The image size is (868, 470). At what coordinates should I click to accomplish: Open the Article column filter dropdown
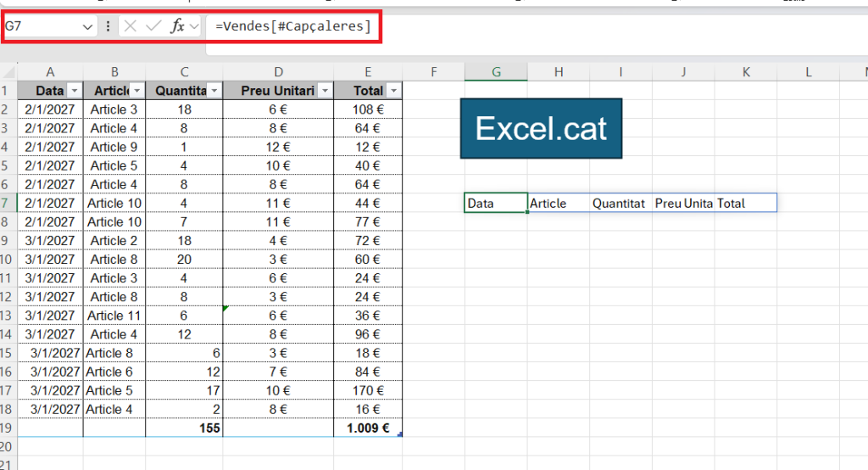pyautogui.click(x=136, y=90)
